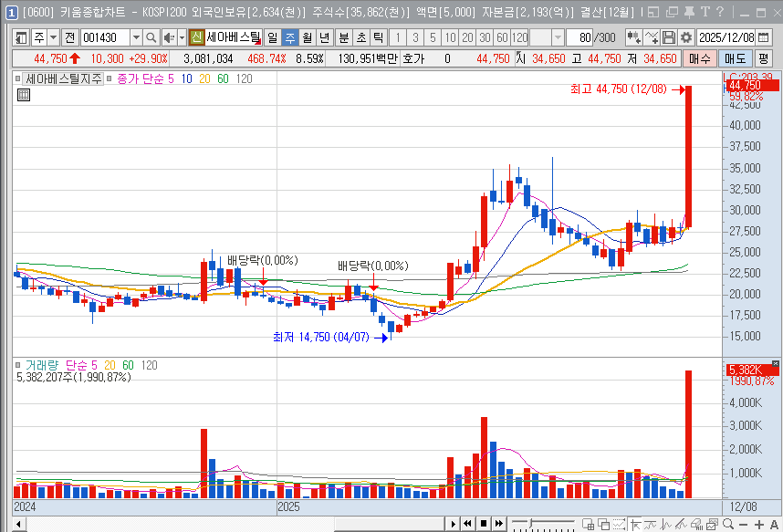The height and width of the screenshot is (532, 783).
Task: Click the chart image copy icon
Action: coord(712,524)
